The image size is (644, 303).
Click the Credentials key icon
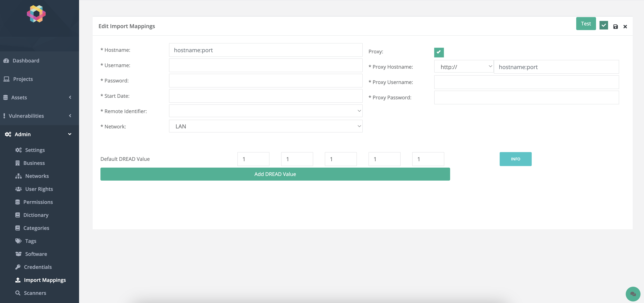pos(18,267)
